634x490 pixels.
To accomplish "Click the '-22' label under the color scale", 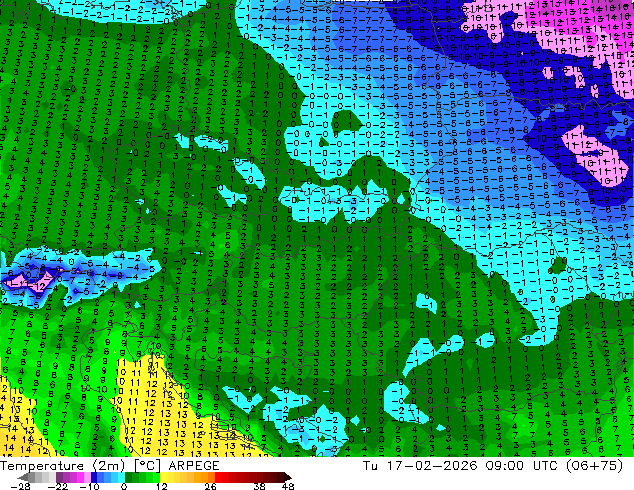I will 58,486.
